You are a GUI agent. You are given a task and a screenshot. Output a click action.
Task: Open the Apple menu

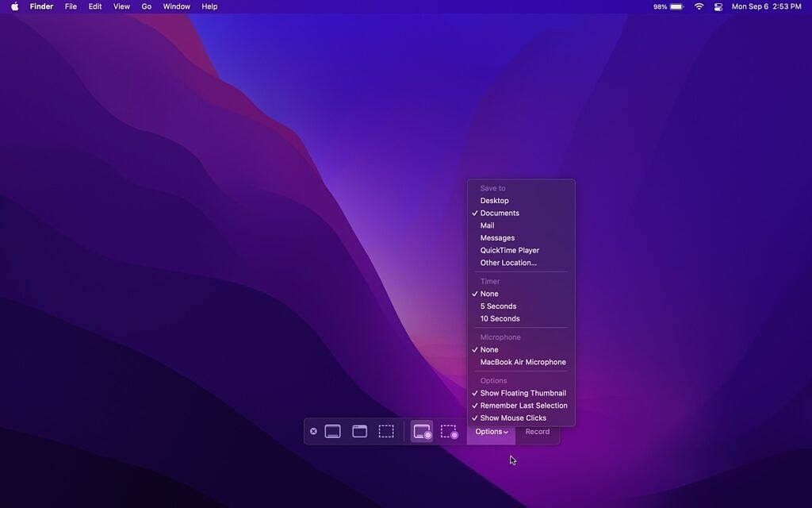[x=13, y=6]
